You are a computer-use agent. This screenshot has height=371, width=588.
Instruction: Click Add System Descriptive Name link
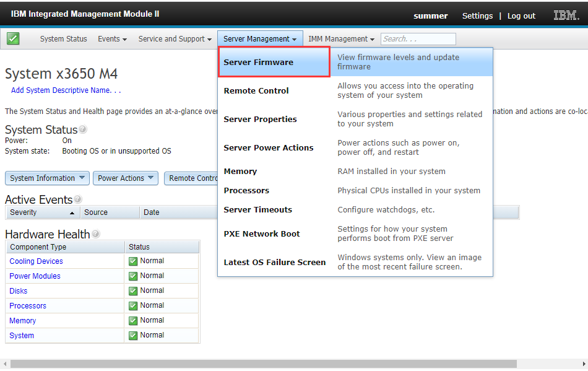click(x=66, y=90)
